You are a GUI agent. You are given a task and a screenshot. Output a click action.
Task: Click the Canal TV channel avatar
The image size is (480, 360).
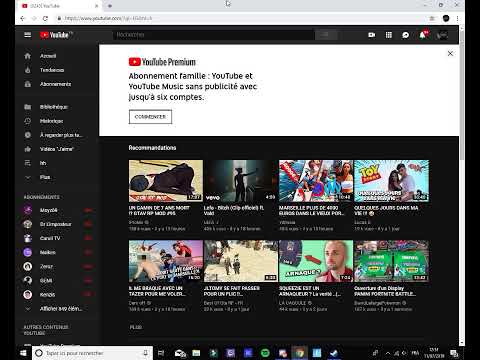(x=28, y=238)
